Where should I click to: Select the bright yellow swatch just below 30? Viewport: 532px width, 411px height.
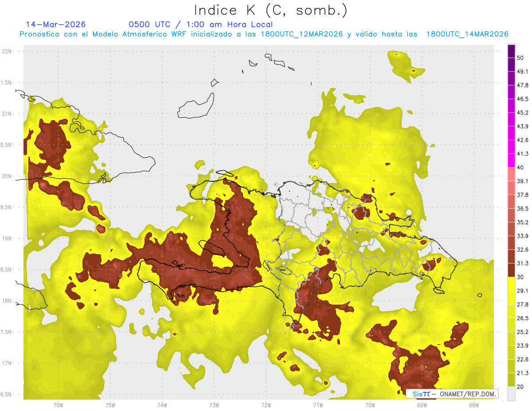click(511, 284)
